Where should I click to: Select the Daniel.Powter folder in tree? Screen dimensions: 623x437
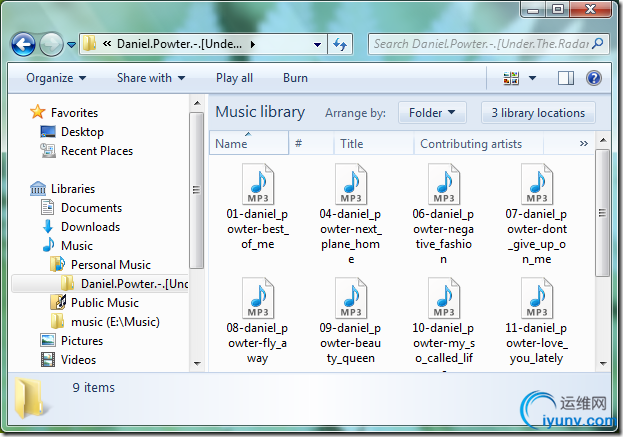click(100, 284)
